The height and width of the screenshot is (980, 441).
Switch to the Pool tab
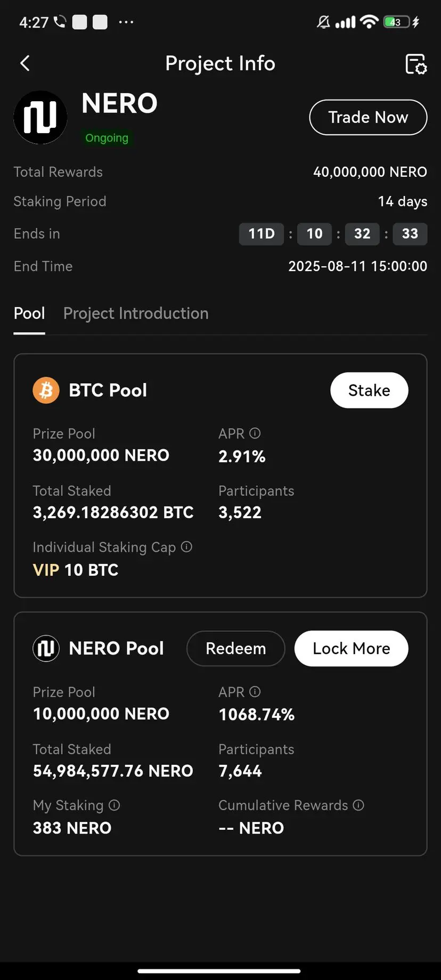click(x=29, y=313)
